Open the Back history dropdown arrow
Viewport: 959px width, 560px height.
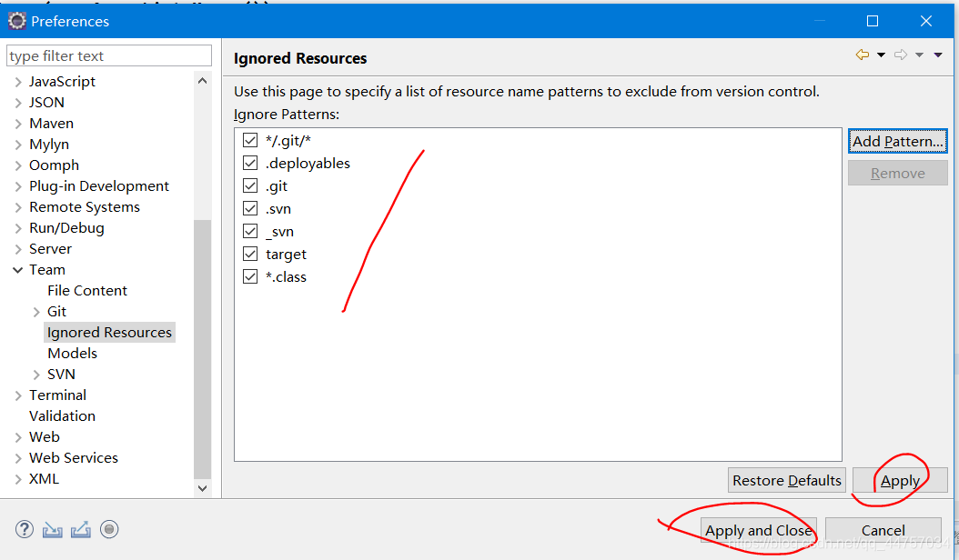click(882, 55)
